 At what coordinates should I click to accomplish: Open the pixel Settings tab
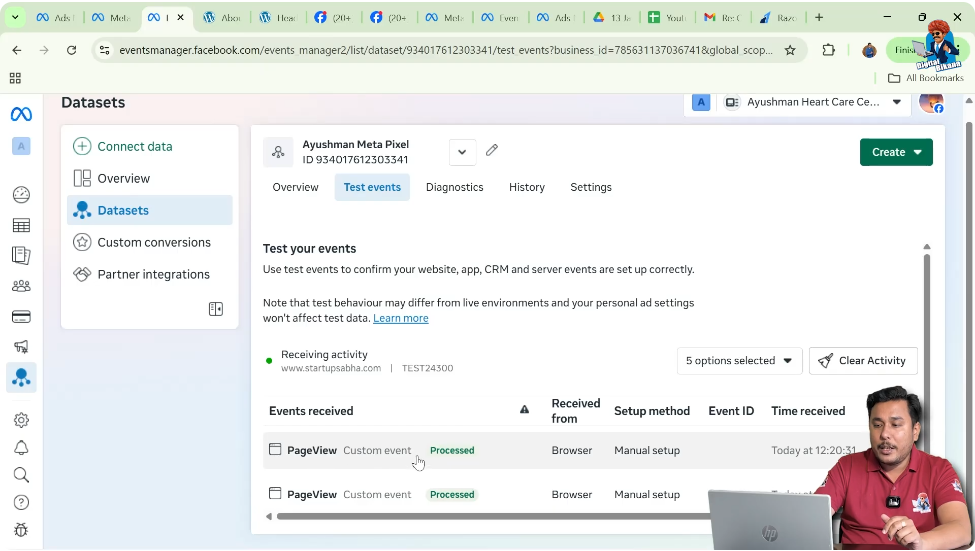coord(591,187)
